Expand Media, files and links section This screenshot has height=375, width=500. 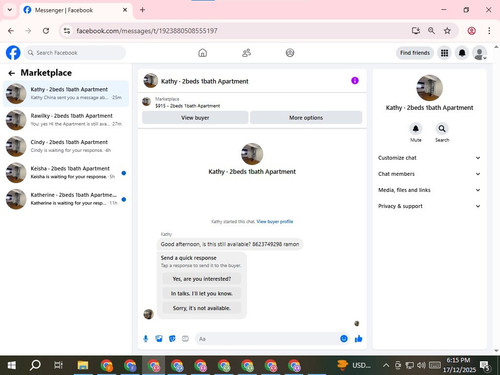[429, 190]
